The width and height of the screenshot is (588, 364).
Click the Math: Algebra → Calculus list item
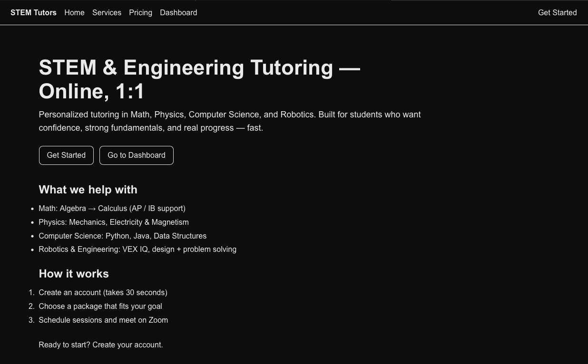(x=112, y=209)
